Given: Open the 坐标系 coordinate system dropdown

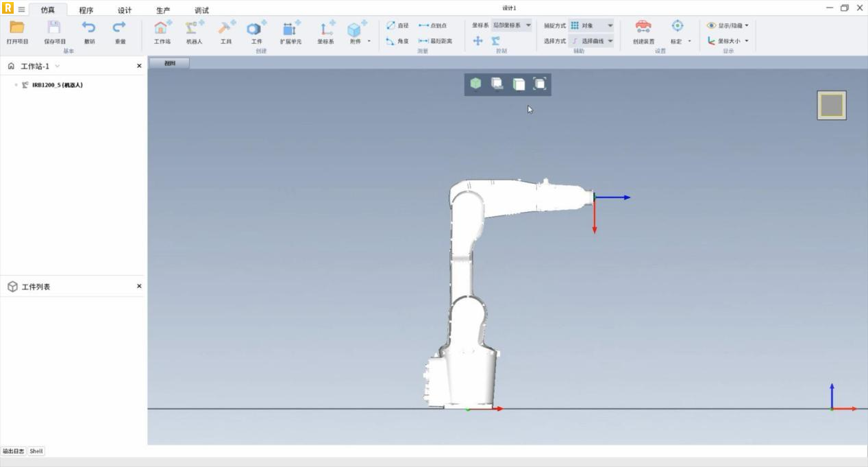Looking at the screenshot, I should (x=512, y=25).
